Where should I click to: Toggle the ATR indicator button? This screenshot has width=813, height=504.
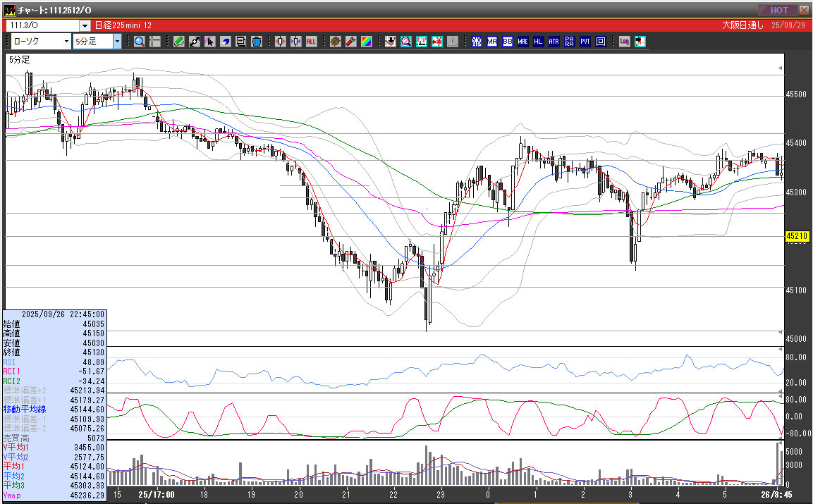554,42
